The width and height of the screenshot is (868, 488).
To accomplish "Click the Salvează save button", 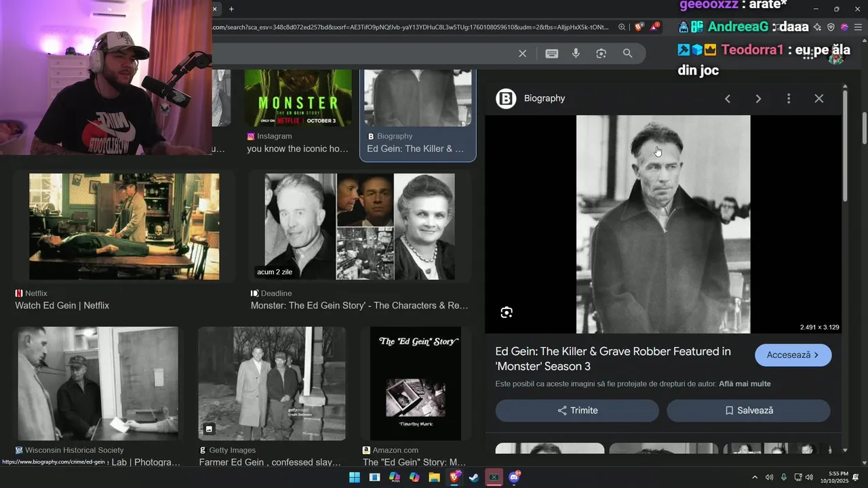I will tap(749, 411).
